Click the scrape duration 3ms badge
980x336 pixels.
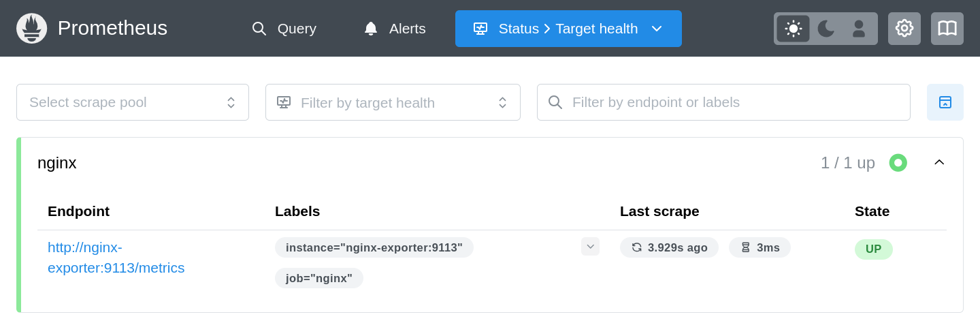[x=759, y=247]
